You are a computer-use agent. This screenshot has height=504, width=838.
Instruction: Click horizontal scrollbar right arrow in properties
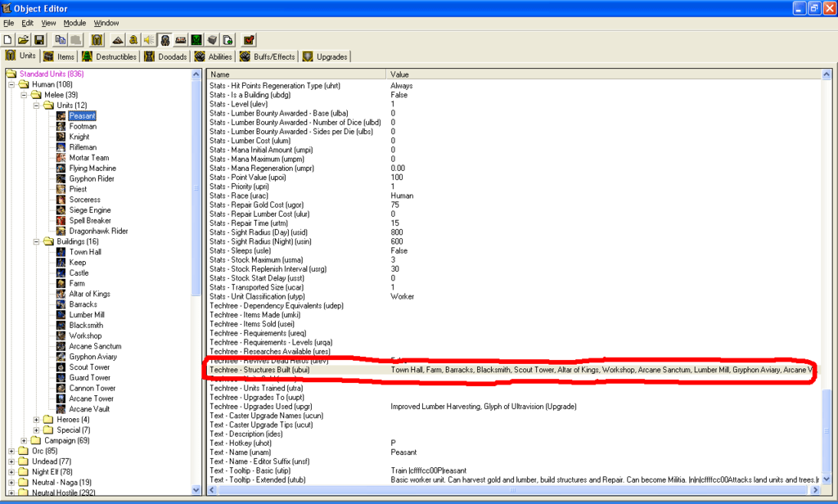(816, 489)
